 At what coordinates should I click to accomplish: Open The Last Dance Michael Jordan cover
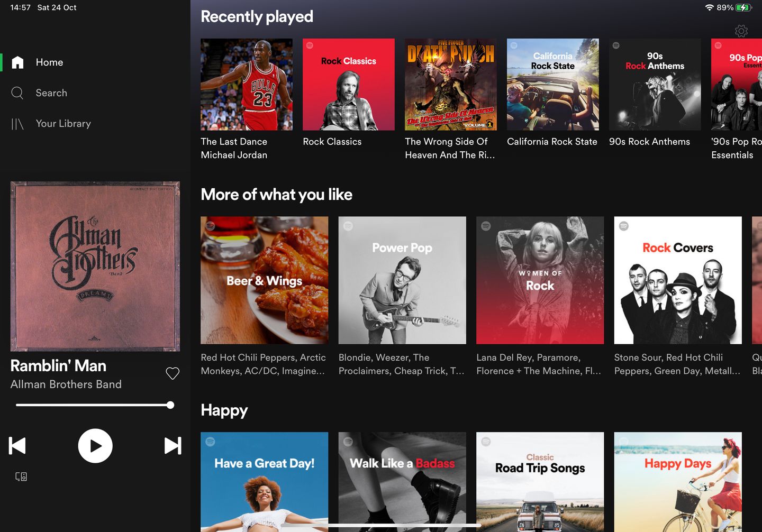(x=247, y=85)
